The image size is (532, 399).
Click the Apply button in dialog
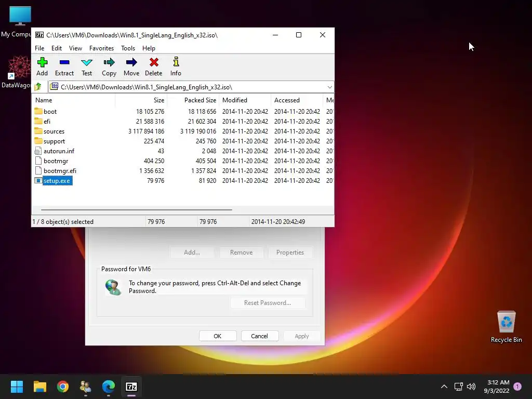click(302, 336)
